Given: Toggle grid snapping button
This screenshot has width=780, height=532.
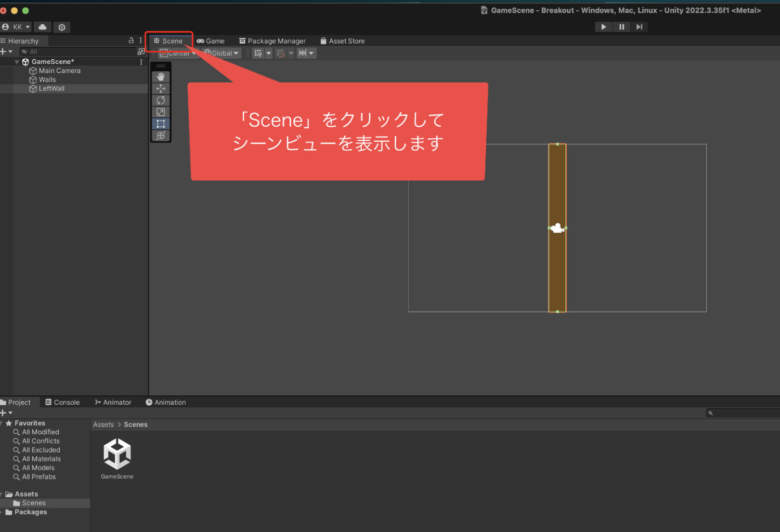Looking at the screenshot, I should (280, 53).
